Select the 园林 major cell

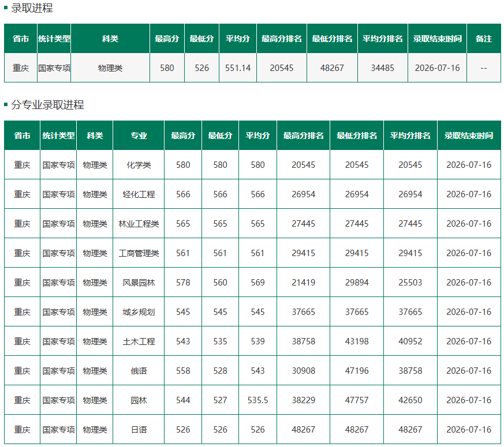[x=139, y=400]
